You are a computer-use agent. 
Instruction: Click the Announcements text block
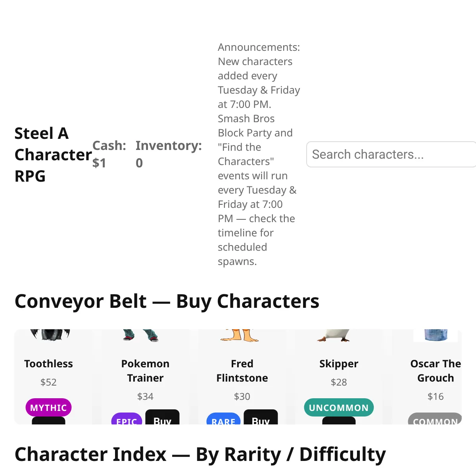[259, 154]
